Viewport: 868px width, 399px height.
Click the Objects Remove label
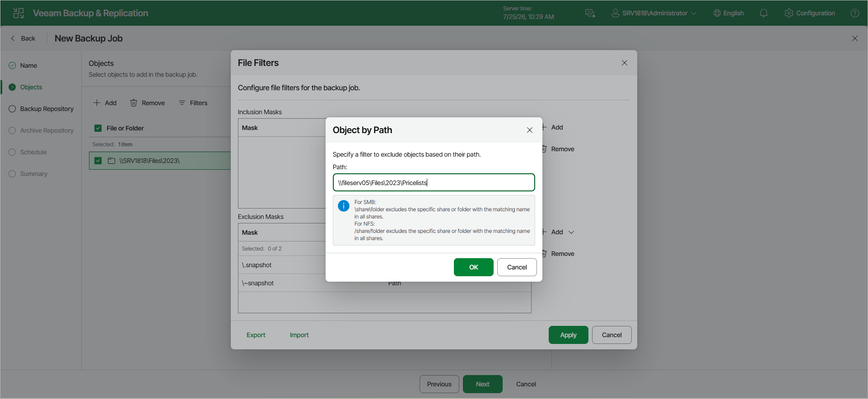point(153,103)
